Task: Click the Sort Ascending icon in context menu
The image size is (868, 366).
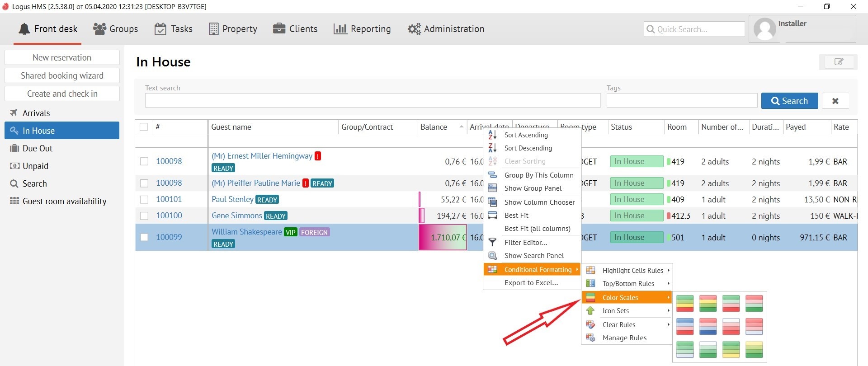Action: pyautogui.click(x=492, y=135)
